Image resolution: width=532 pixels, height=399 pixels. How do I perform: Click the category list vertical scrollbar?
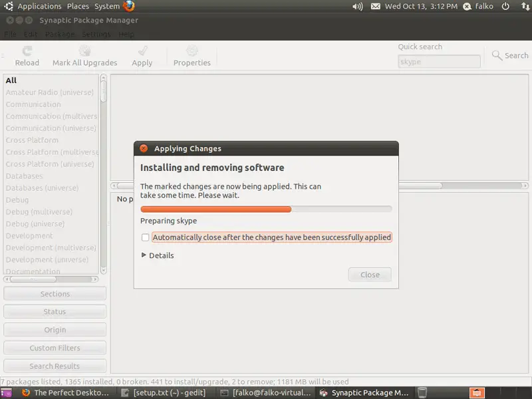104,174
